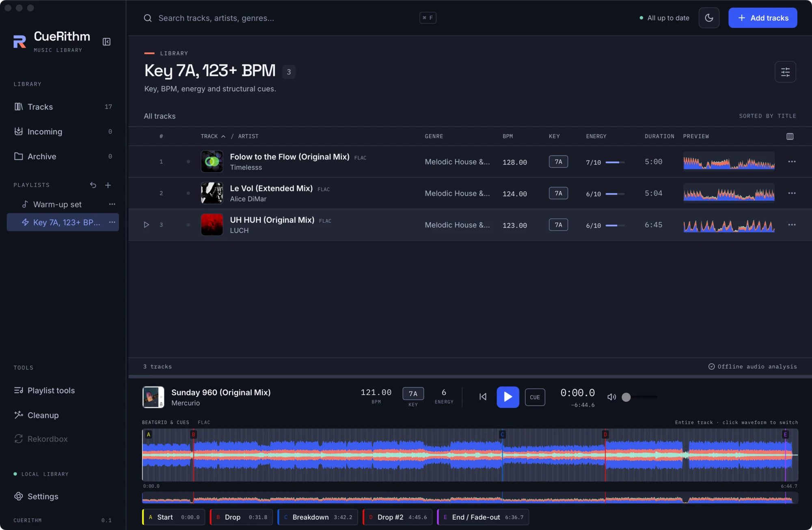Open Warm-up set playlist options menu
Viewport: 812px width, 530px height.
tap(112, 204)
